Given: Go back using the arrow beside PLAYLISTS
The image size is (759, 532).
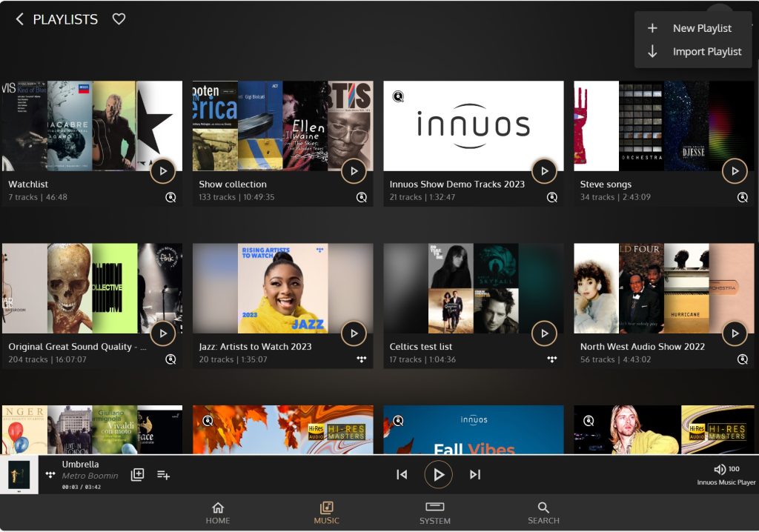Looking at the screenshot, I should click(x=19, y=19).
